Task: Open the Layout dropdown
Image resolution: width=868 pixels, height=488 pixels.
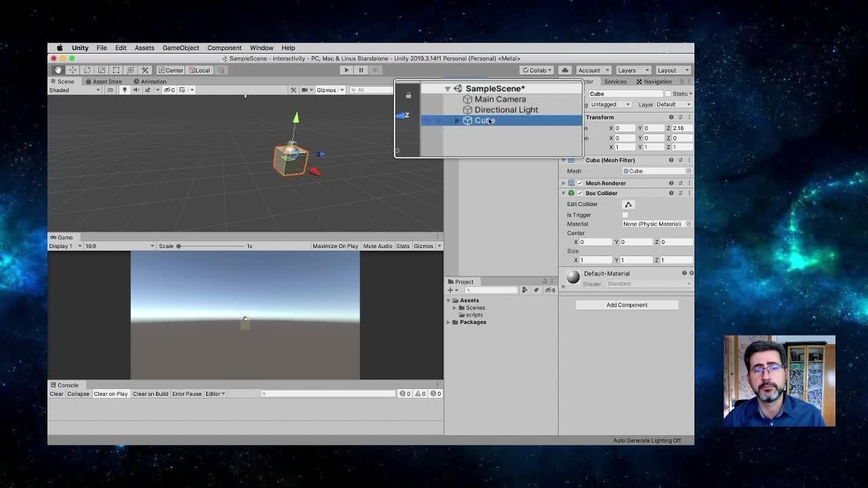Action: click(x=673, y=70)
